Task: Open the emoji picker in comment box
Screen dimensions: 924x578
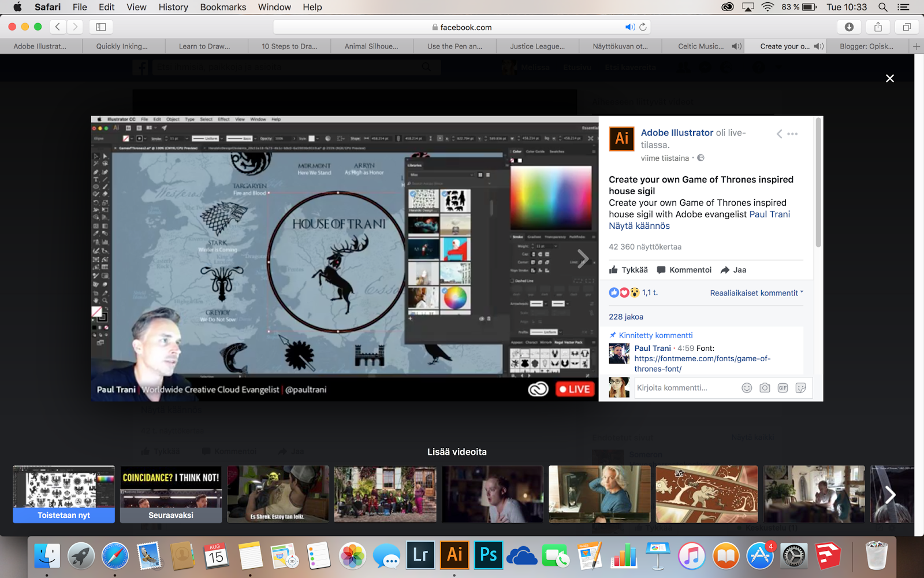Action: pyautogui.click(x=747, y=388)
